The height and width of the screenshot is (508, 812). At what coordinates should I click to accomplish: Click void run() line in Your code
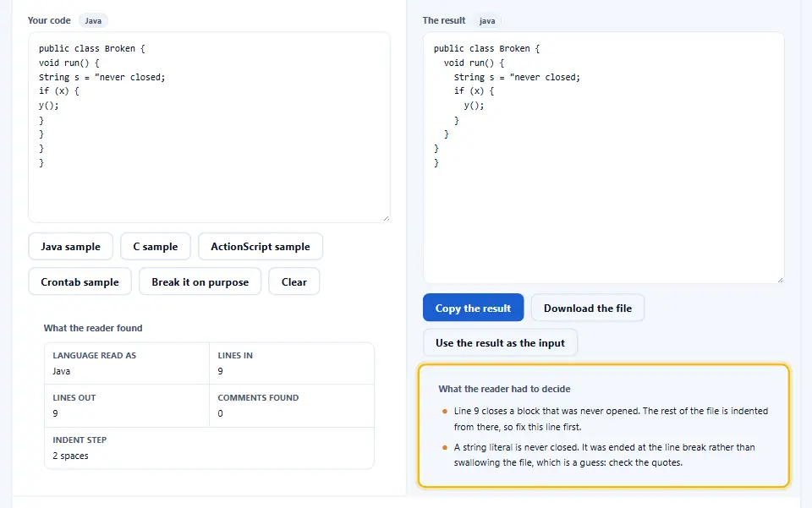pyautogui.click(x=69, y=63)
